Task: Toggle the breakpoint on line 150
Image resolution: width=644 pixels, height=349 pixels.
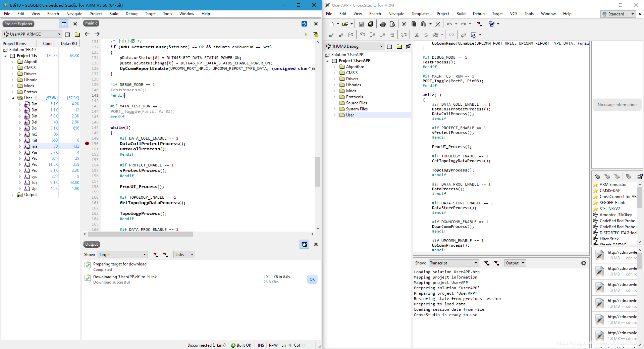Action: tap(87, 144)
